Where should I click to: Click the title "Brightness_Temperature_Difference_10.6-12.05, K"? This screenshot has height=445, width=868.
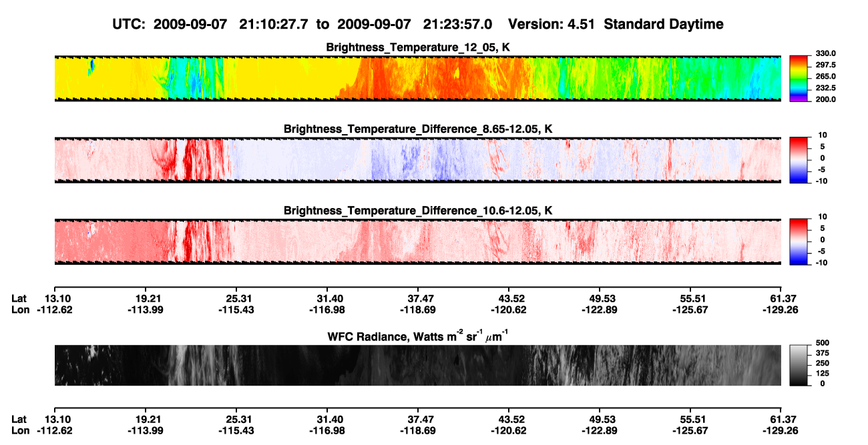pos(418,210)
